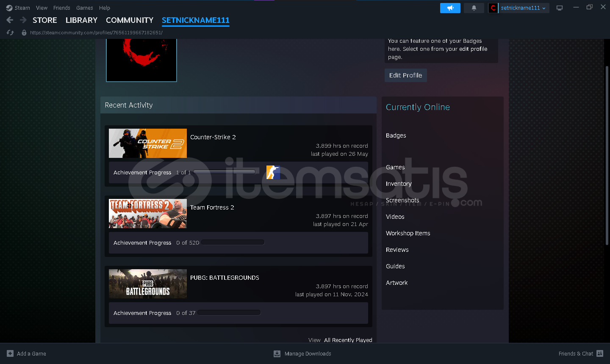Click the 'Recent Activity' heading
The image size is (610, 364).
129,105
